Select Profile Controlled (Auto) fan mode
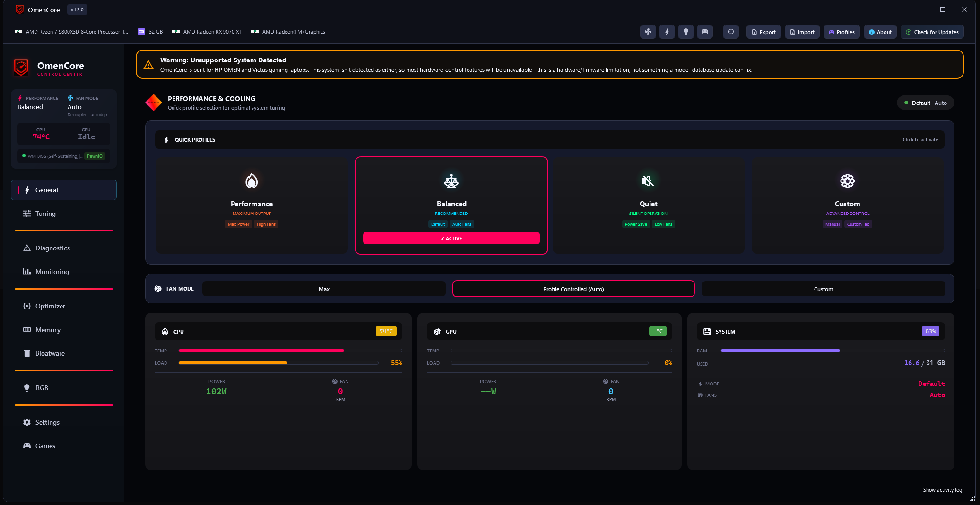The width and height of the screenshot is (980, 505). [573, 289]
